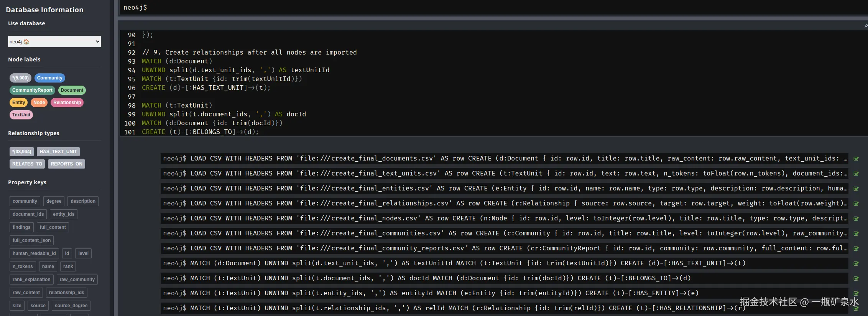Screen dimensions: 868x316
Task: Open the Use database dropdown
Action: 54,41
